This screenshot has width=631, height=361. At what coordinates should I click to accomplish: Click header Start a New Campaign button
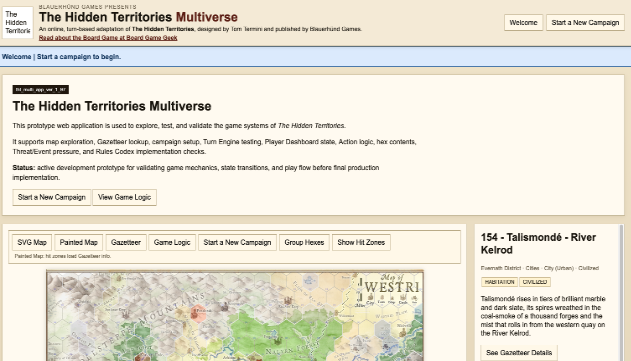(585, 23)
